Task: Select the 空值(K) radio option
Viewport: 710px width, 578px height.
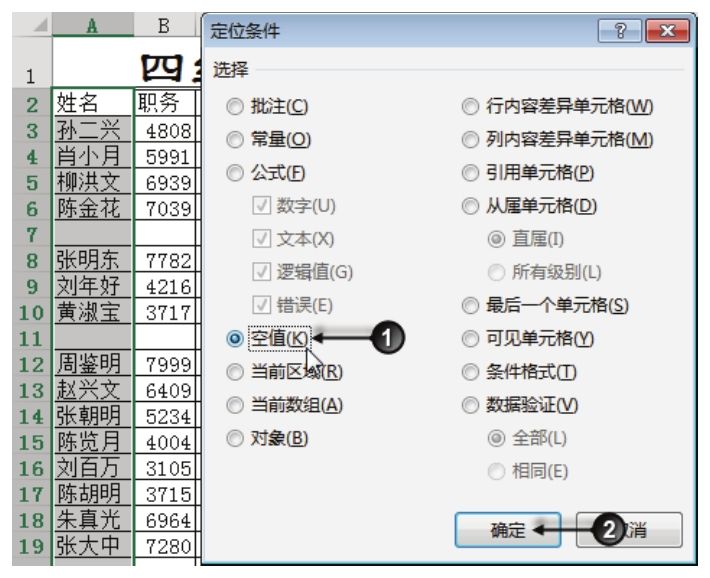Action: coord(235,339)
